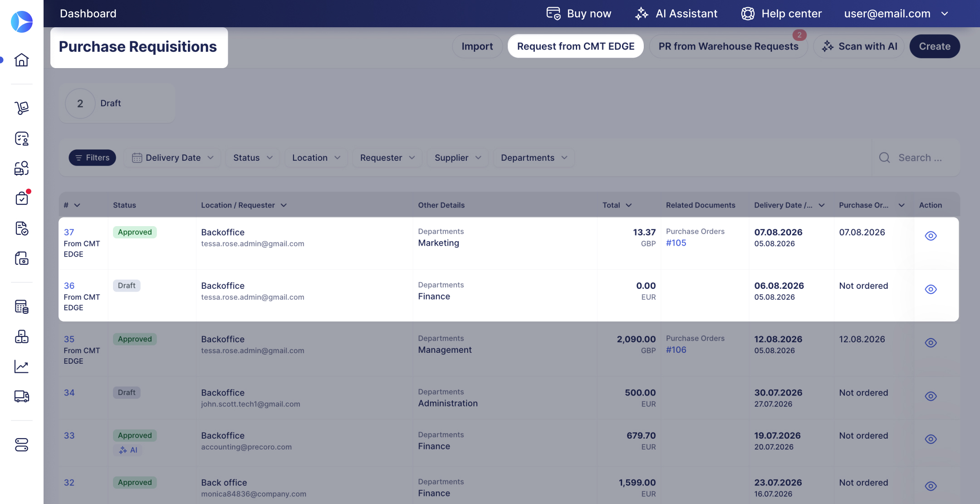
Task: Sort by Delivery Date column header
Action: tap(789, 205)
